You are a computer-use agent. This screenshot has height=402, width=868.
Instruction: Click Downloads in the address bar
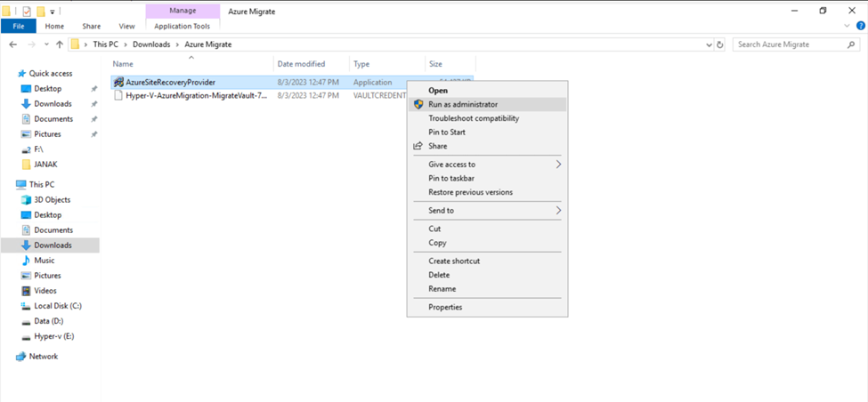click(151, 44)
